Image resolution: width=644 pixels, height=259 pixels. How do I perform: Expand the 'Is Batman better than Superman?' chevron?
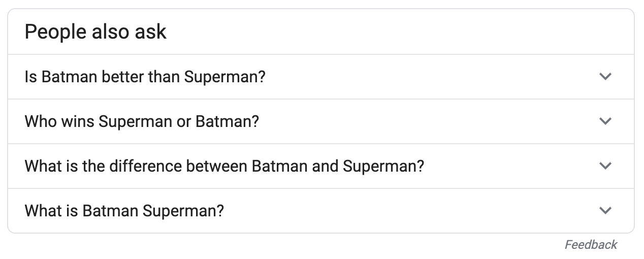pos(605,77)
